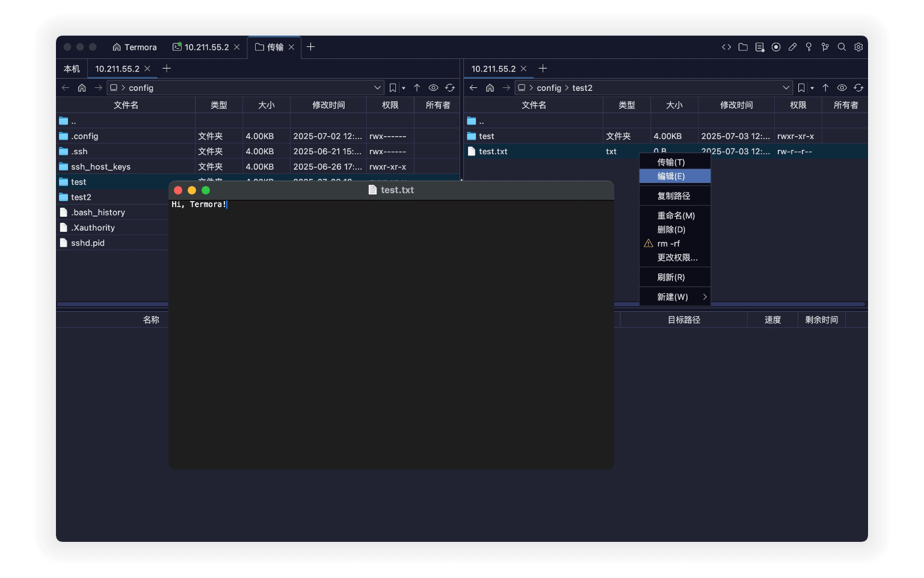The width and height of the screenshot is (924, 578).
Task: Click inside the test.txt editor text area
Action: (391, 331)
